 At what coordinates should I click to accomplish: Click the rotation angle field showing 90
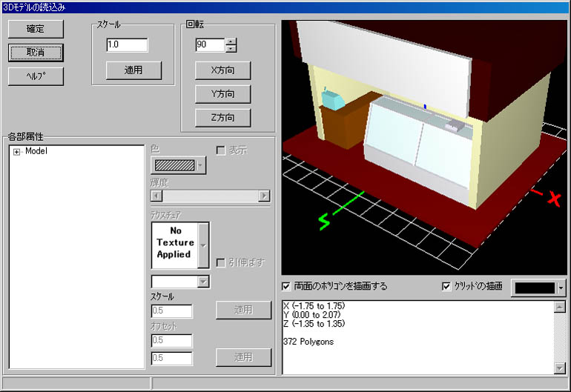coord(210,44)
